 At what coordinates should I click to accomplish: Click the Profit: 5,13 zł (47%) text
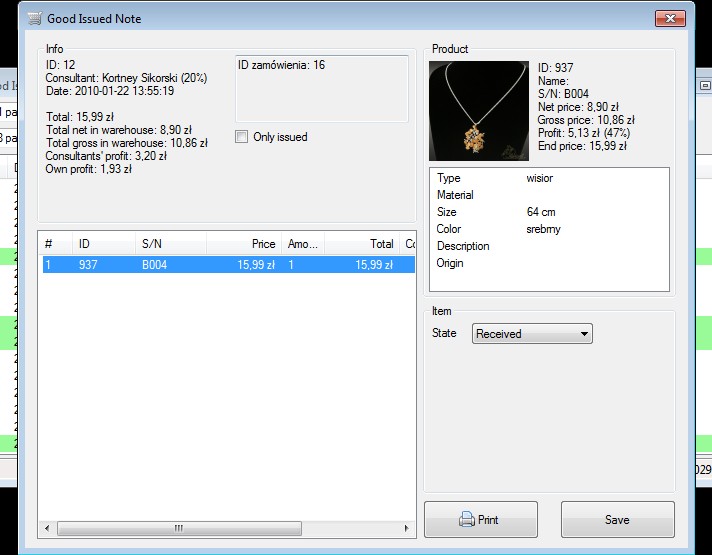[584, 133]
